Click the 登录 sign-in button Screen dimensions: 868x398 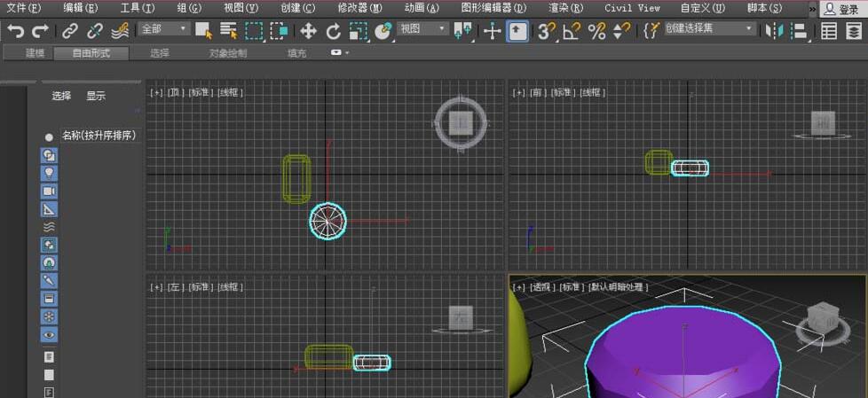pos(843,9)
